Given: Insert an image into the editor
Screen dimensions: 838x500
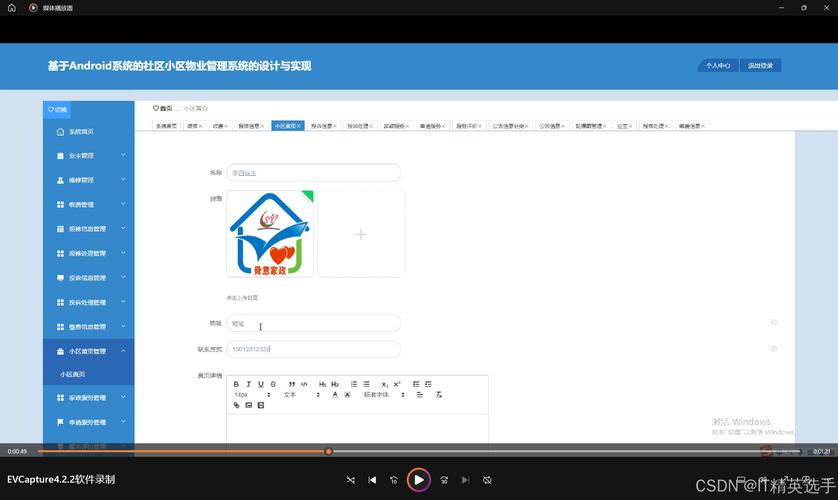Looking at the screenshot, I should point(249,405).
